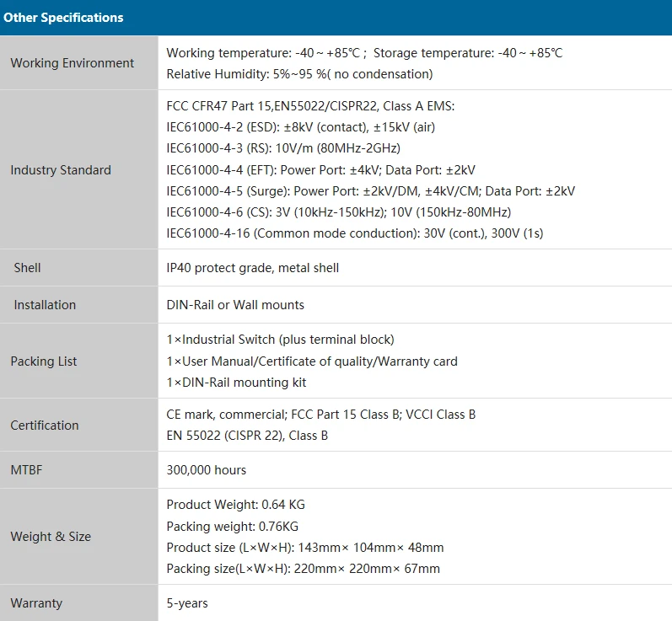
Task: Click the working temperature -40 ~ +85℃ line
Action: pos(364,53)
